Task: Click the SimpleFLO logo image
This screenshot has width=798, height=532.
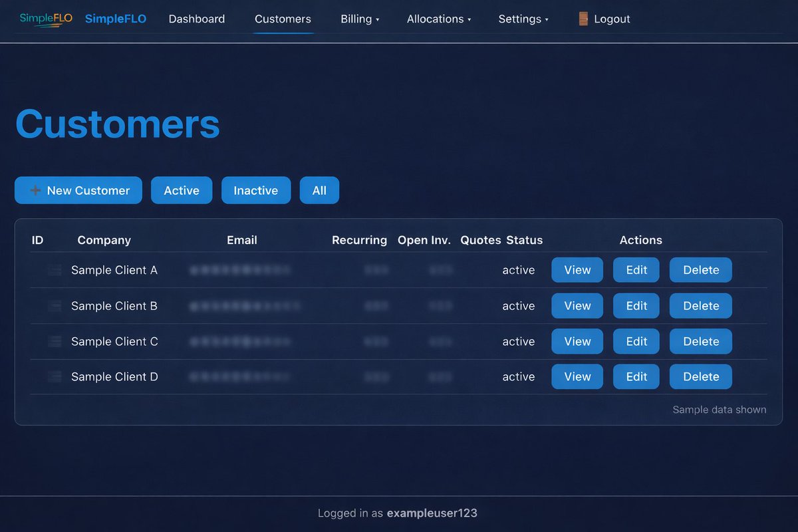Action: (46, 19)
